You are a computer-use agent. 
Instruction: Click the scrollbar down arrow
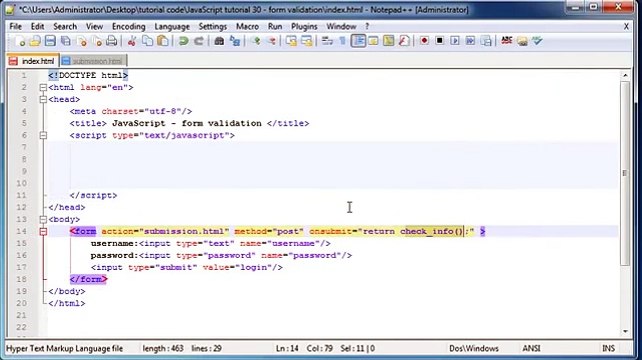[625, 331]
